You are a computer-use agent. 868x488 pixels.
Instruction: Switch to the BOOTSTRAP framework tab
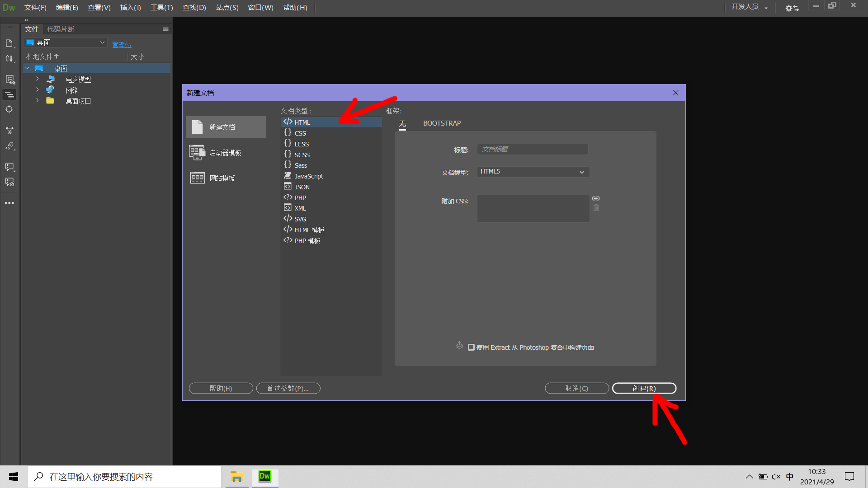[x=442, y=123]
